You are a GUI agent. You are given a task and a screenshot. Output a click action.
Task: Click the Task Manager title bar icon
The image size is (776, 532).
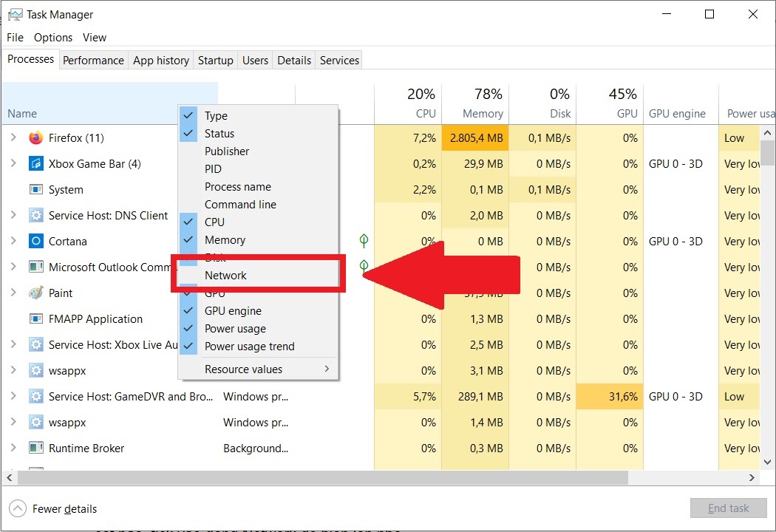click(x=16, y=14)
